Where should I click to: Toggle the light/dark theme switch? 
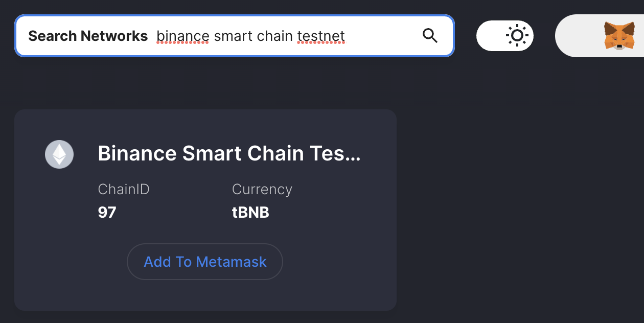point(505,36)
